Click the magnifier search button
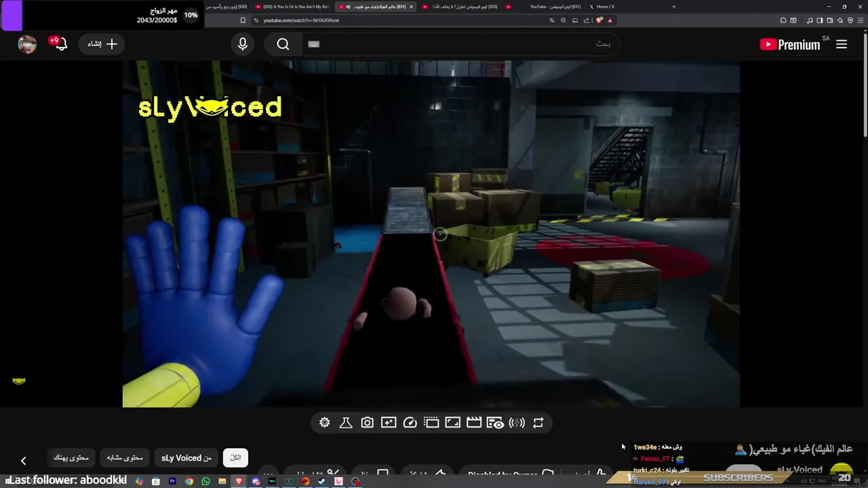Image resolution: width=868 pixels, height=488 pixels. coord(283,44)
